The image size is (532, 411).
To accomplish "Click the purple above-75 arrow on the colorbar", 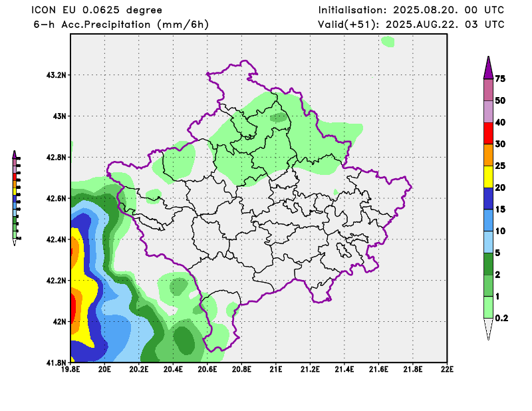I will 488,68.
